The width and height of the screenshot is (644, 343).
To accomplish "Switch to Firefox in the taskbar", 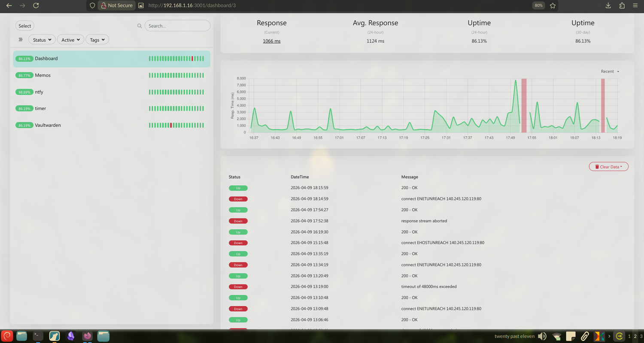I will coord(88,336).
